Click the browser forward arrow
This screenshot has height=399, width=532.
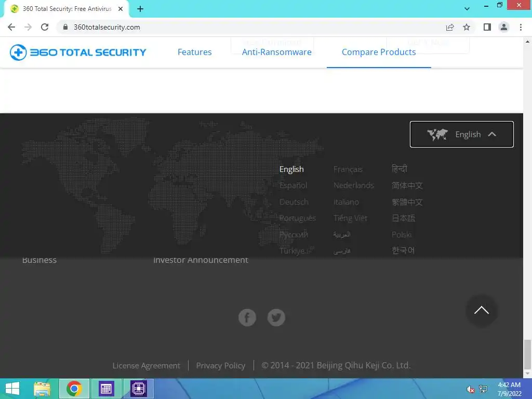click(28, 27)
